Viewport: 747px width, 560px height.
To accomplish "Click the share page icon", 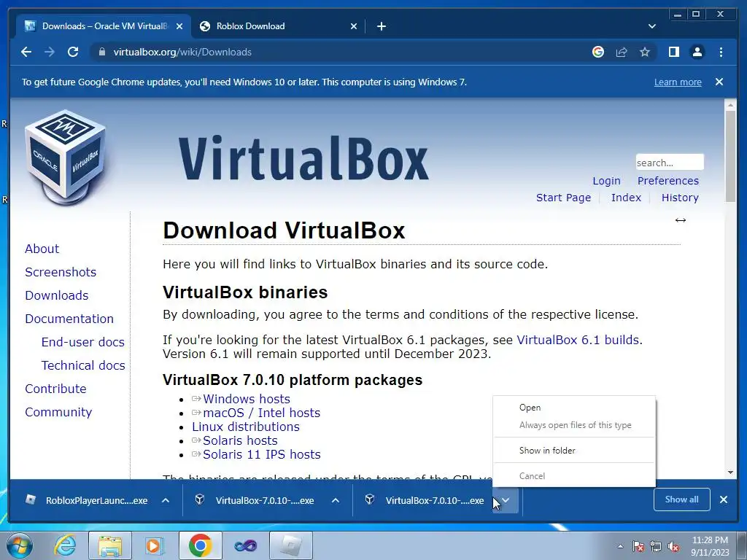I will pyautogui.click(x=622, y=52).
